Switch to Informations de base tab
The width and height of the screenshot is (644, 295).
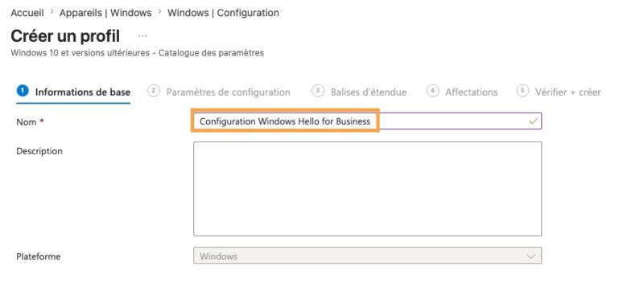pos(83,92)
